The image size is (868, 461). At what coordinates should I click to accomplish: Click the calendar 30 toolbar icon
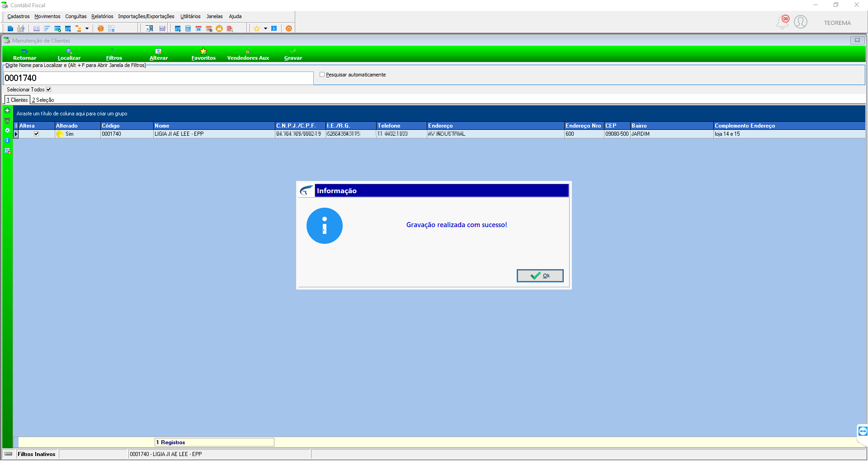click(198, 29)
